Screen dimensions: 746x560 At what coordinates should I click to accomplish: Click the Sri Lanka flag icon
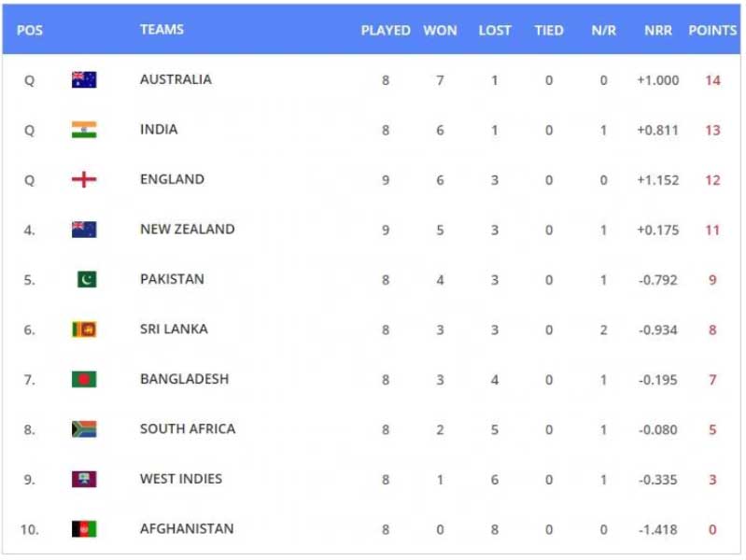click(x=84, y=329)
